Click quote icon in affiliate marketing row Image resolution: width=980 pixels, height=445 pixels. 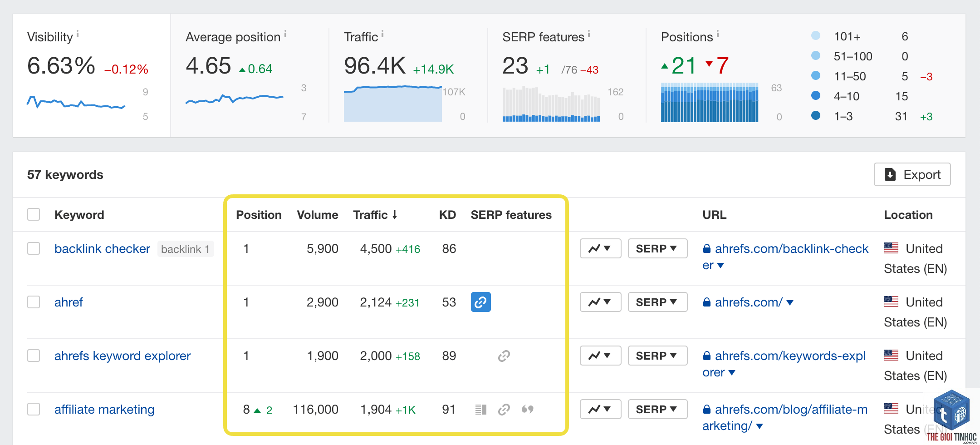(x=528, y=409)
